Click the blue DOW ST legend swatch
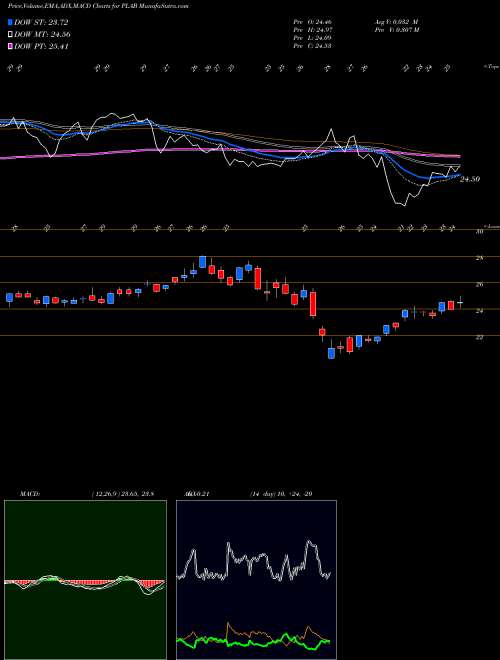This screenshot has width=500, height=660. (11, 22)
